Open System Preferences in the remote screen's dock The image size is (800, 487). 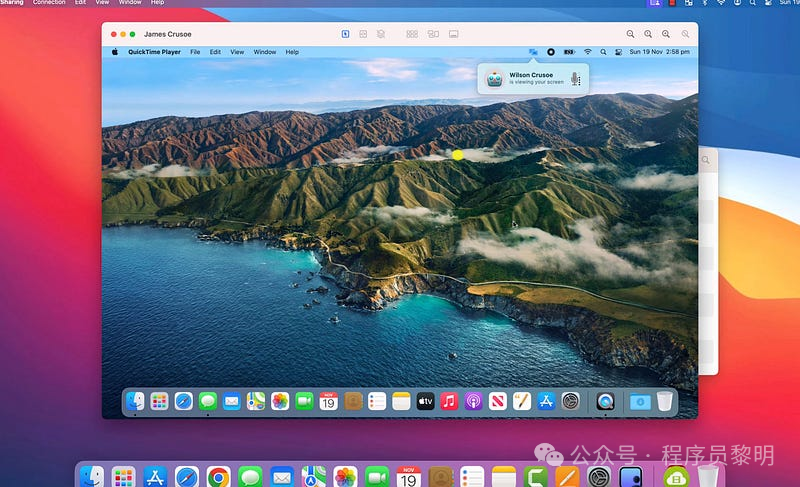pos(570,401)
